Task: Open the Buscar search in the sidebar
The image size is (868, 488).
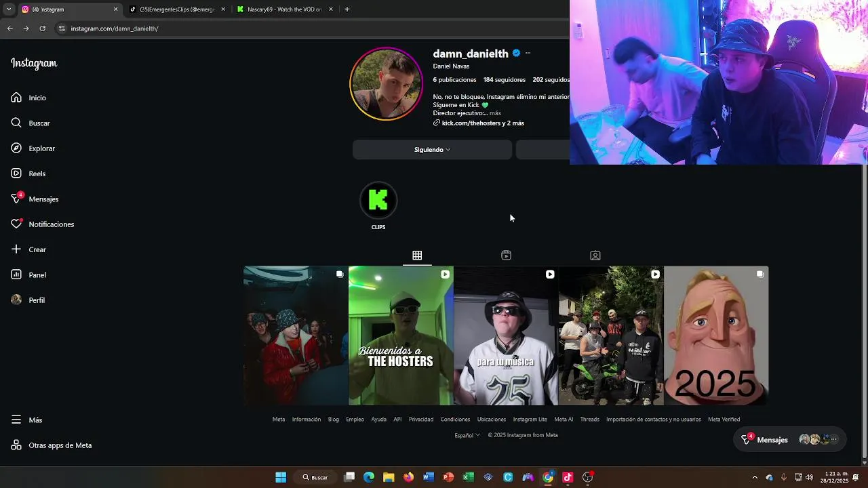Action: 31,123
